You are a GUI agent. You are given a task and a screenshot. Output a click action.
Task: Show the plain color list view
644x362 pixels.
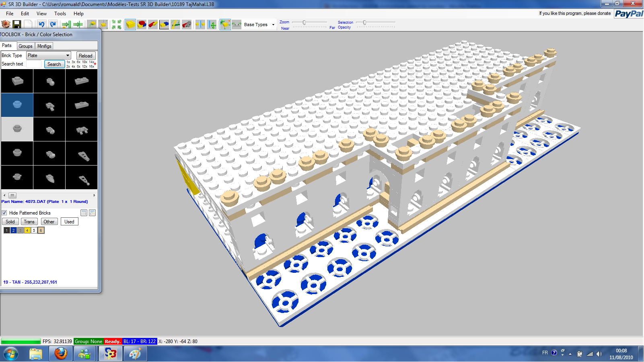click(x=84, y=213)
